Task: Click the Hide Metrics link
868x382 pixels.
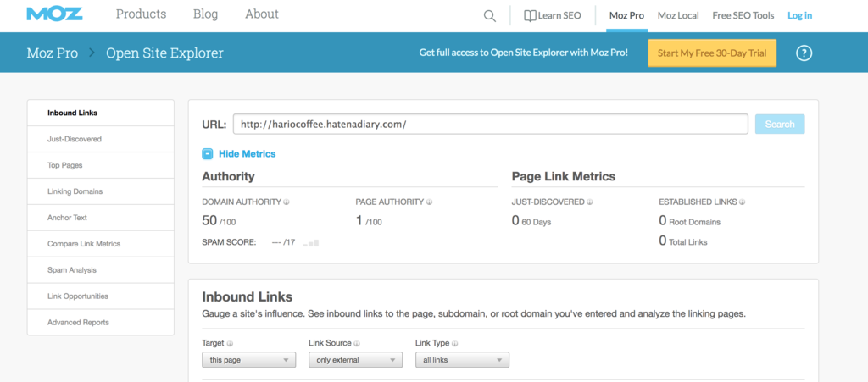Action: pos(247,154)
